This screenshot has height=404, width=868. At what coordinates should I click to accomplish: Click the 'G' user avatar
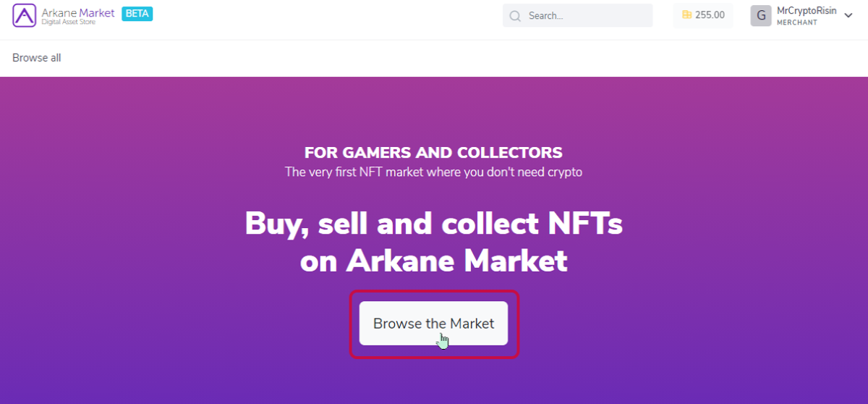[x=761, y=15]
